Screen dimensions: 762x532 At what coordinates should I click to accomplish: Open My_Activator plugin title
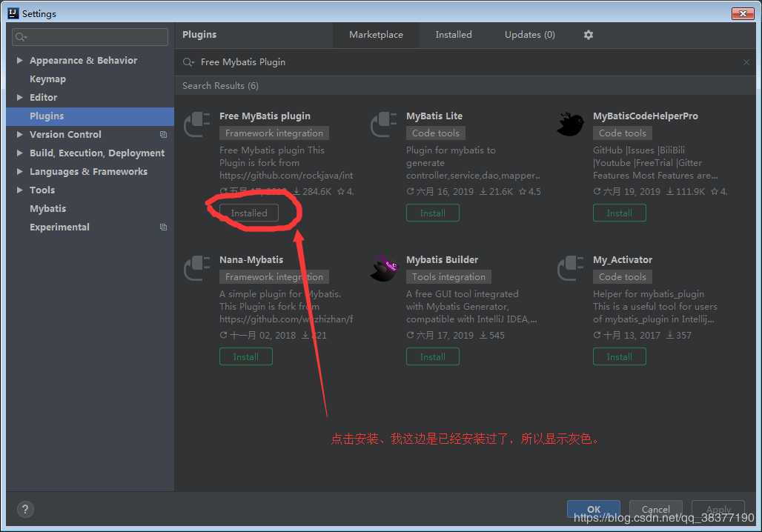point(623,260)
